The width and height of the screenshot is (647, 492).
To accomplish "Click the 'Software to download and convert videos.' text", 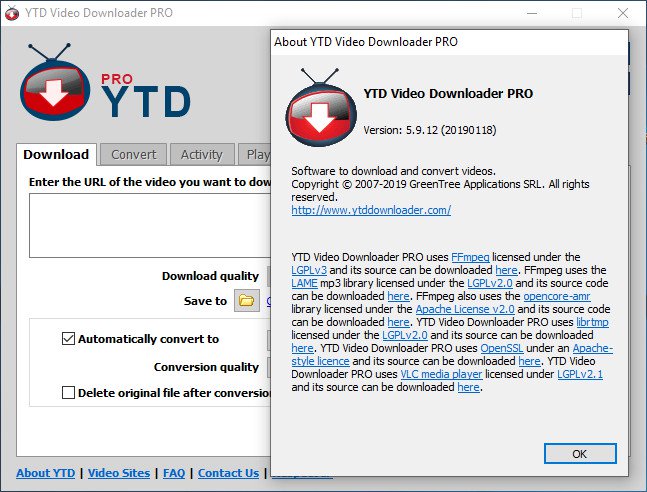I will point(394,171).
